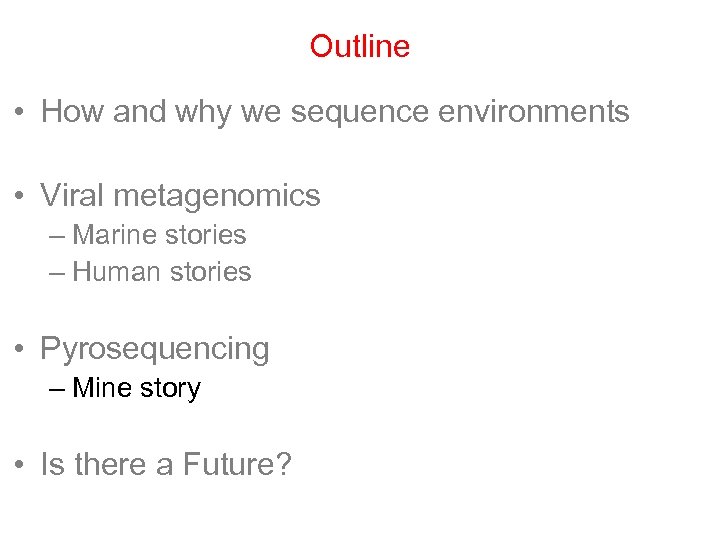
Task: Click the word "why" in the first bullet
Action: tap(204, 113)
